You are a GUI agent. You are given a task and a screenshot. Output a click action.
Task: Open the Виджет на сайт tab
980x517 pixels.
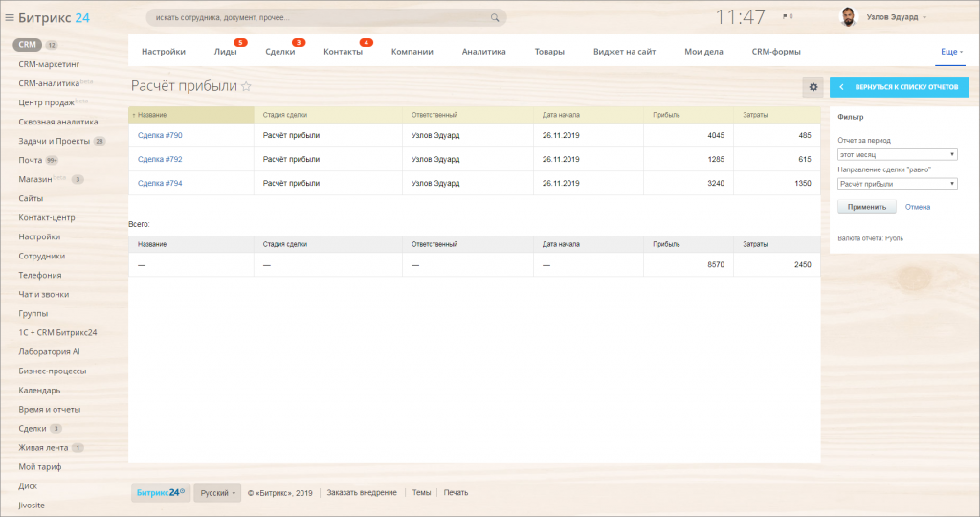pos(624,52)
